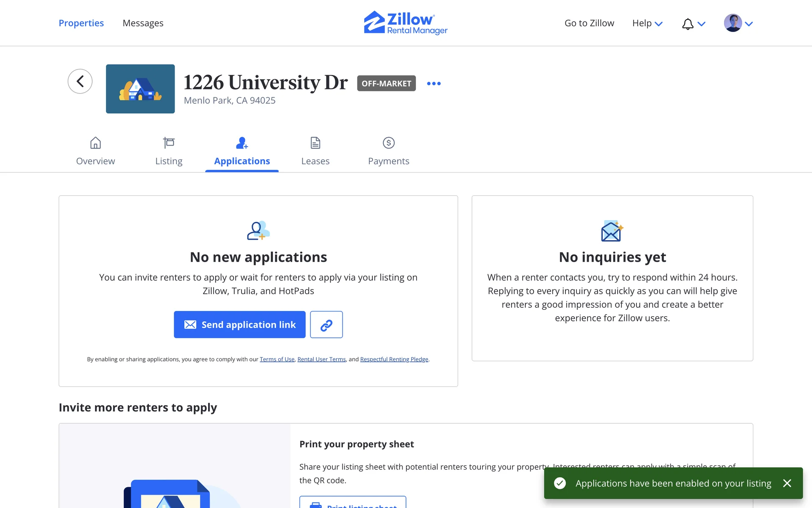Open the Terms of Use link
This screenshot has width=812, height=508.
tap(277, 359)
